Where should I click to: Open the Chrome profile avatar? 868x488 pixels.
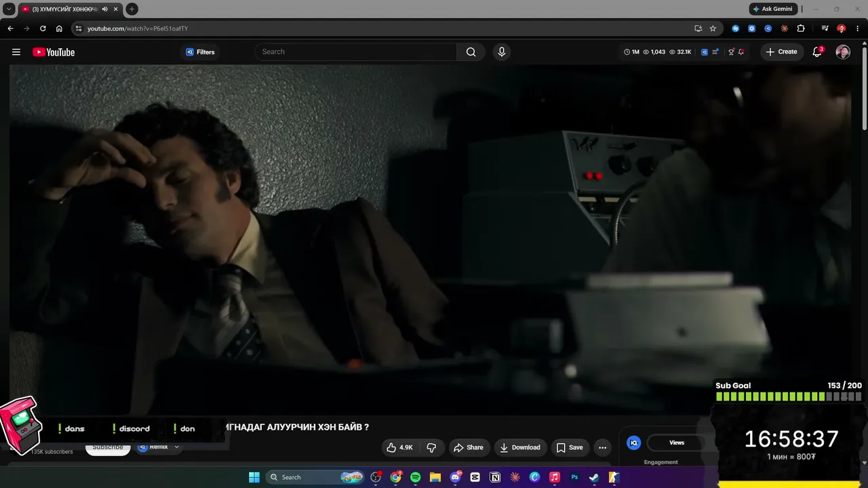[x=842, y=28]
